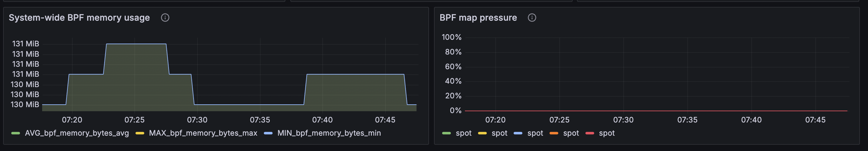Click the info icon beside System-wide BPF memory usage

(165, 18)
